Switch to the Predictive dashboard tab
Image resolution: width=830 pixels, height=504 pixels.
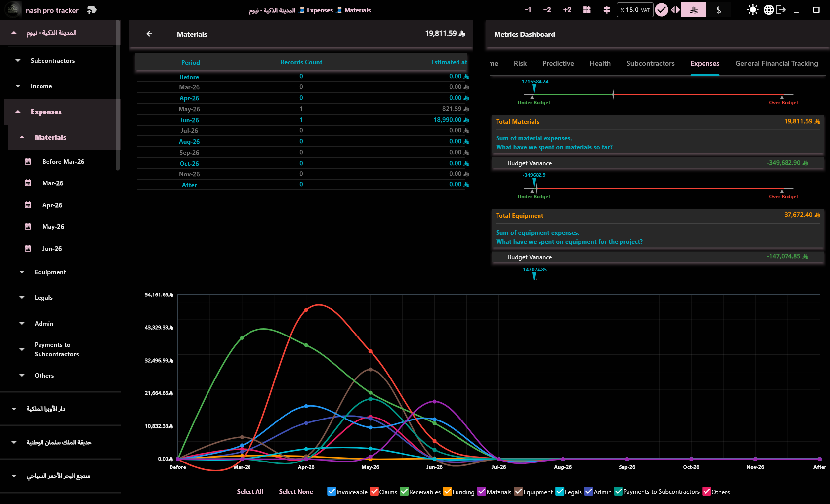click(558, 63)
